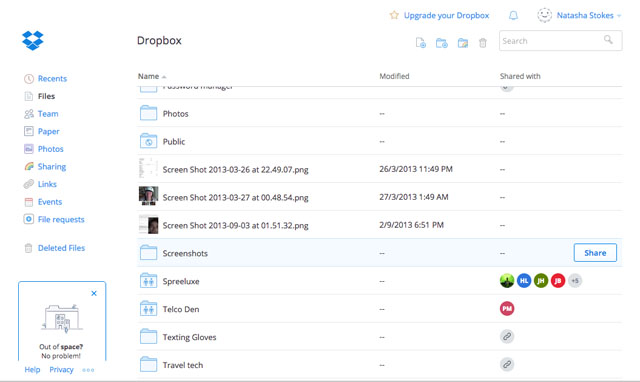This screenshot has height=382, width=640.
Task: Click the HL avatar in the Spreeluxe row
Action: point(524,281)
